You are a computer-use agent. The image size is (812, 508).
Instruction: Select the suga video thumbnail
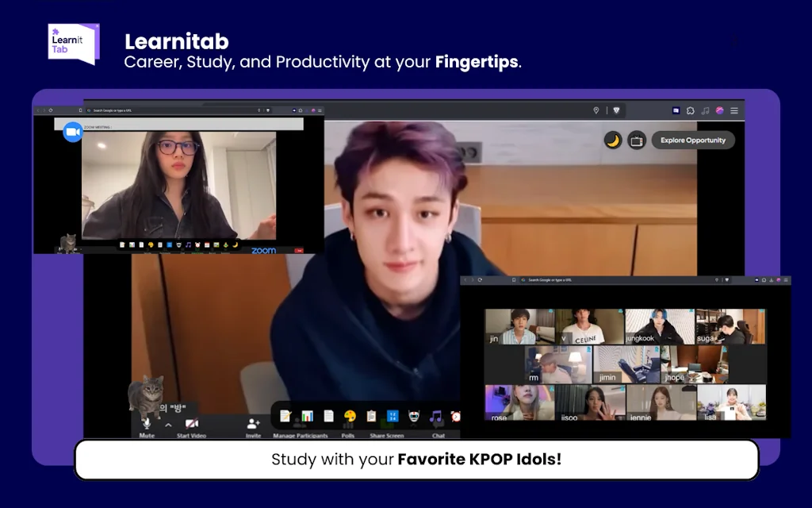[730, 326]
